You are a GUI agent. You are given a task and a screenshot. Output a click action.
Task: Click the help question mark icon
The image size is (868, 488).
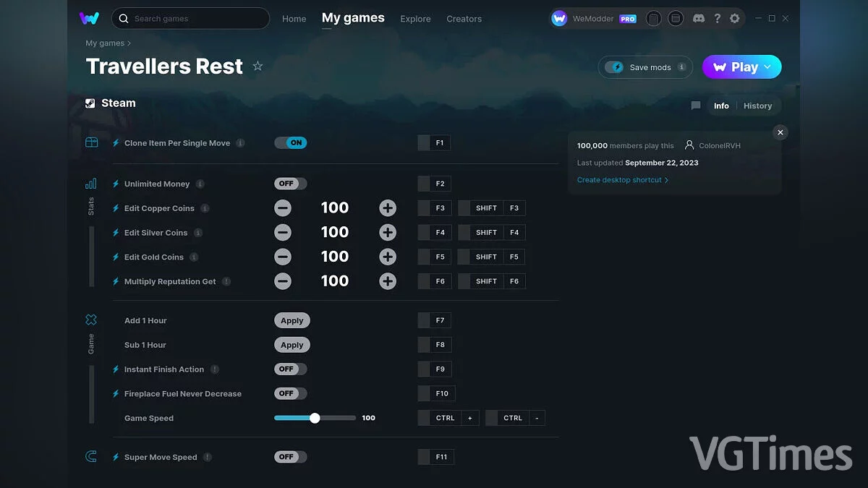coord(717,19)
